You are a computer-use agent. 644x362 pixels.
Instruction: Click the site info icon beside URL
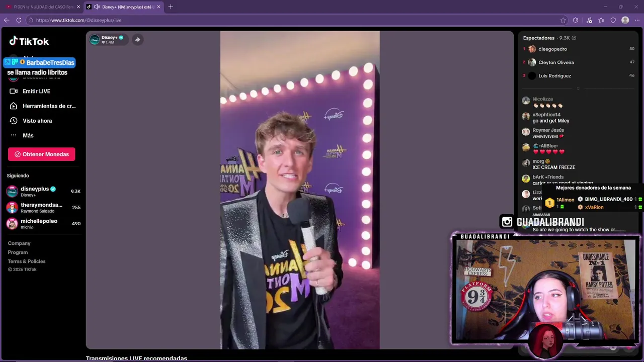pos(31,20)
